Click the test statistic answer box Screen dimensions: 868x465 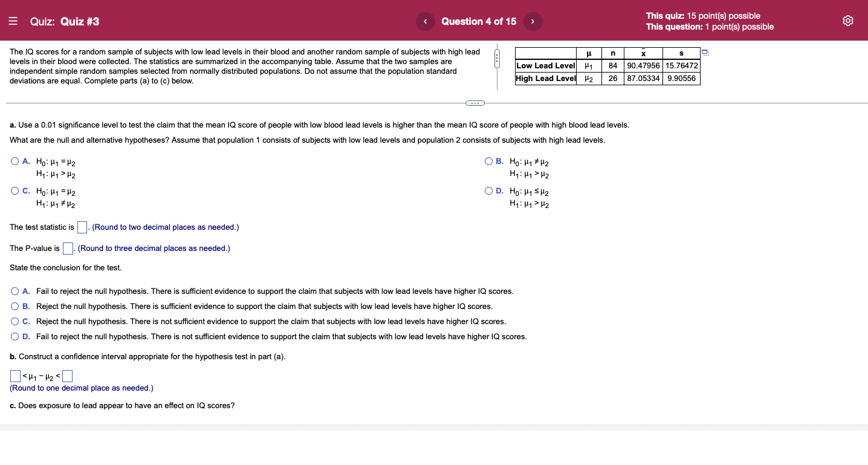82,227
